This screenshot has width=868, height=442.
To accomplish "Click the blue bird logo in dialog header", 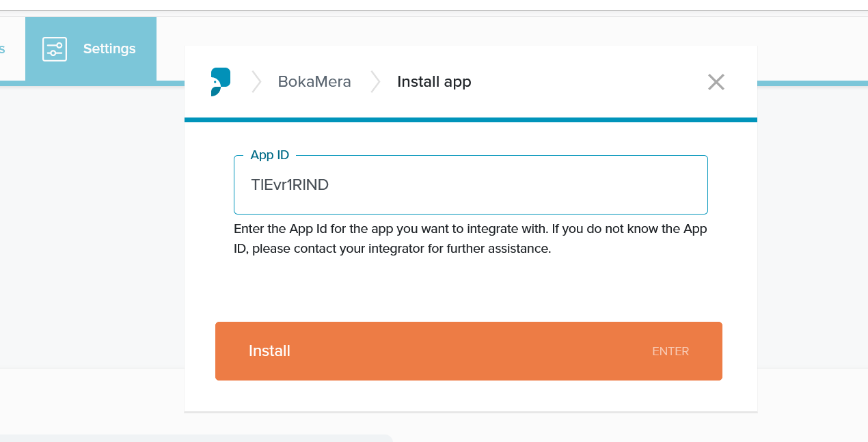I will pos(220,82).
